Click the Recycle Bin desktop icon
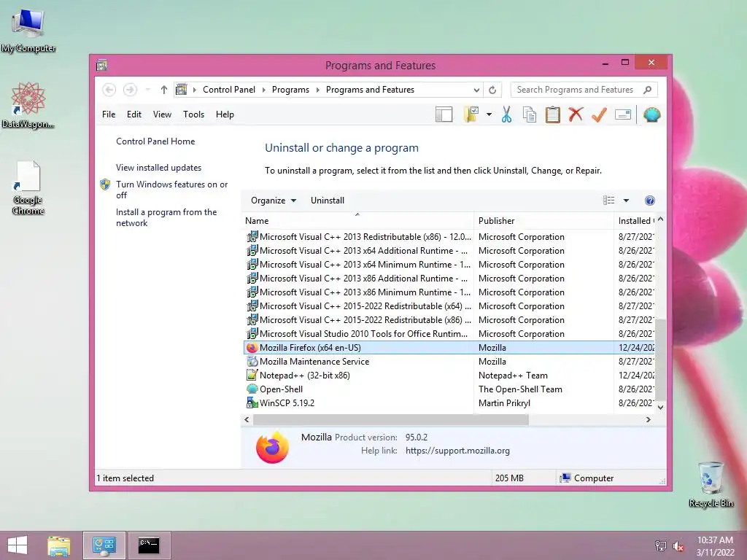 711,484
